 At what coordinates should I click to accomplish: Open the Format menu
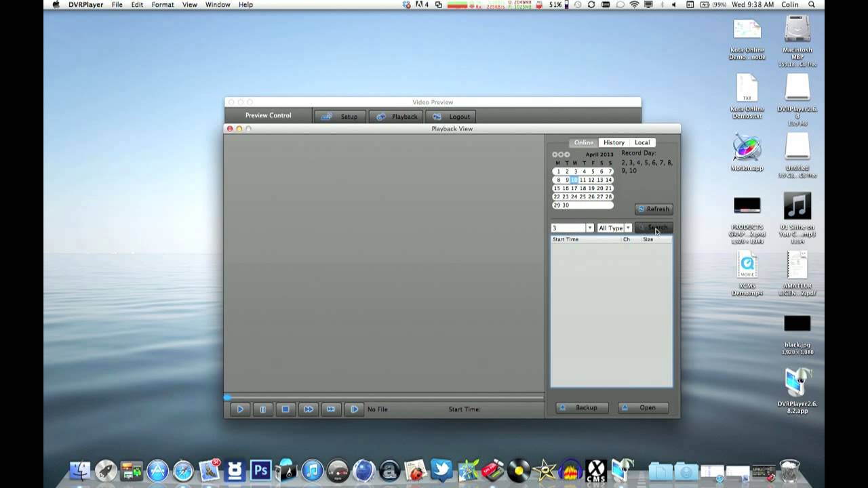coord(163,5)
